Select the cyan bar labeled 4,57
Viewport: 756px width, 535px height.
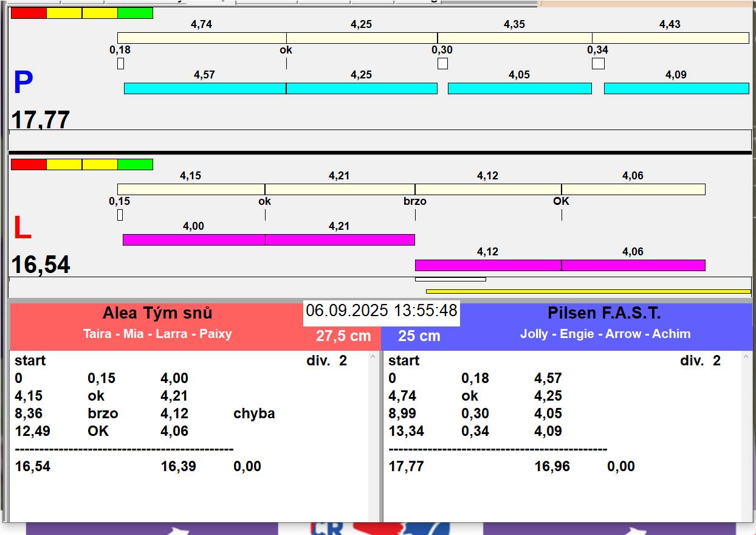click(205, 88)
